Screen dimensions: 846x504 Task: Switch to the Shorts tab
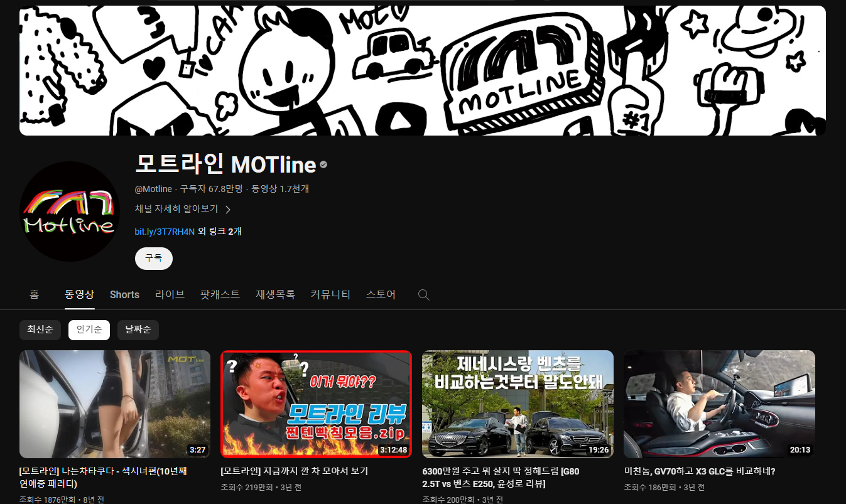[x=124, y=294]
